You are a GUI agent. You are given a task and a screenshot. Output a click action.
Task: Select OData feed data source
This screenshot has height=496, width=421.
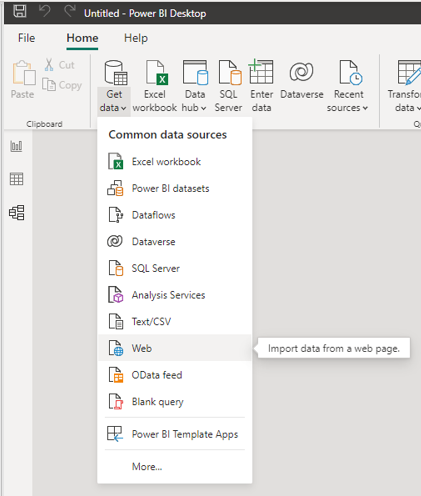click(174, 375)
